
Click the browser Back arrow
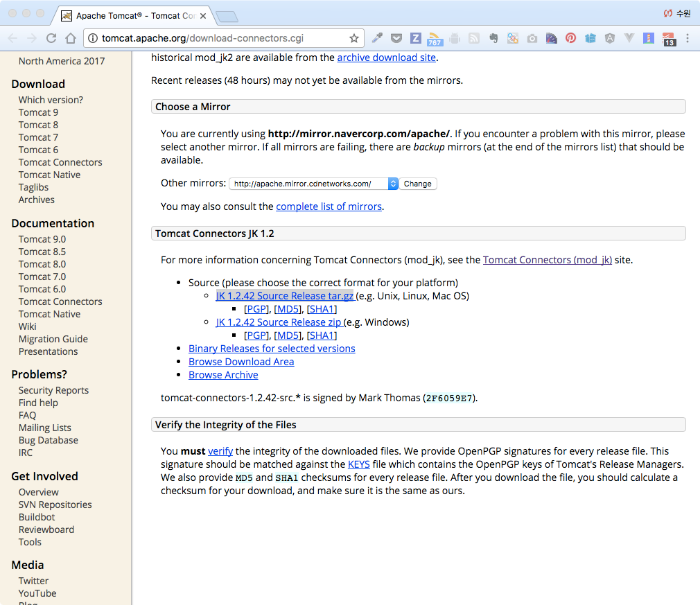click(x=12, y=38)
